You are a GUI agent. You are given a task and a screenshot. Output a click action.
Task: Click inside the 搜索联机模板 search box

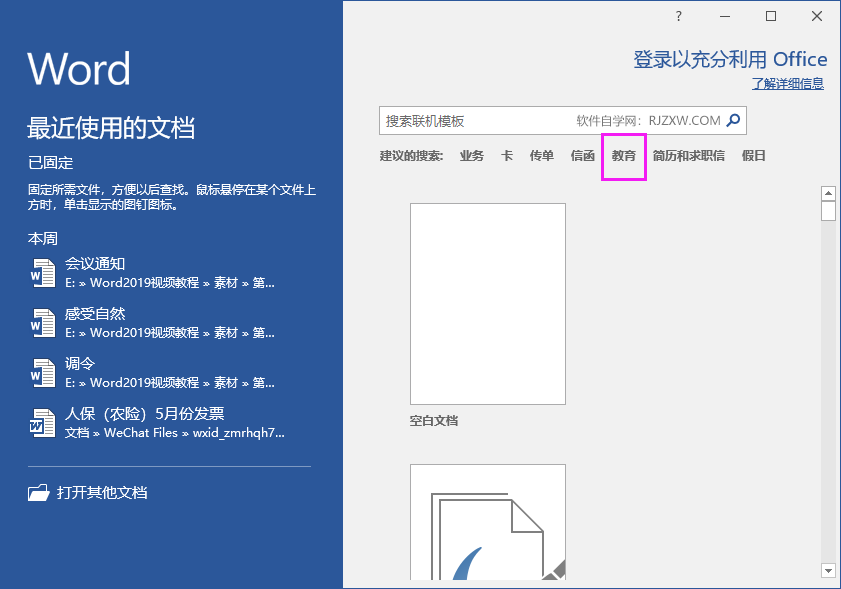coord(480,120)
